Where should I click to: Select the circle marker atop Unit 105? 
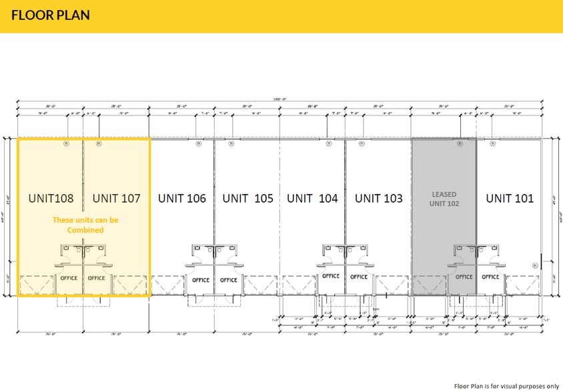[230, 143]
